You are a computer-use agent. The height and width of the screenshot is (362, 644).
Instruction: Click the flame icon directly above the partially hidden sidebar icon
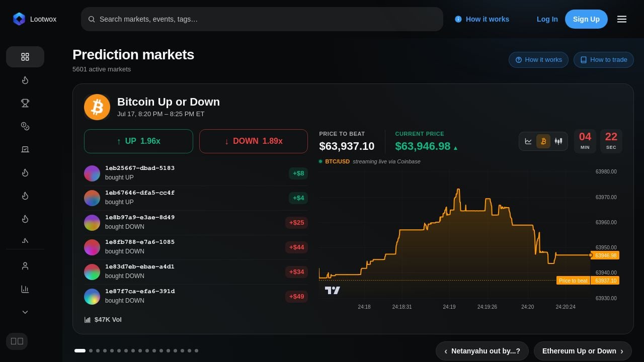[25, 219]
